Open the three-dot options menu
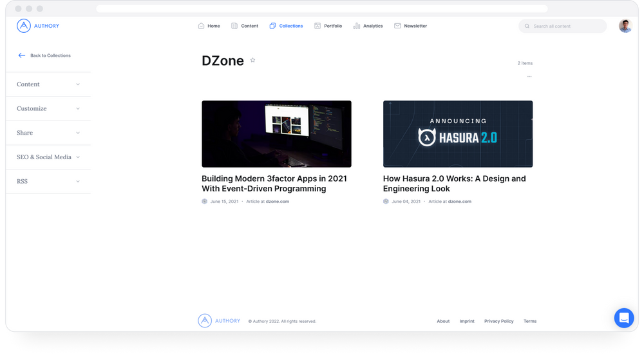 [x=529, y=76]
